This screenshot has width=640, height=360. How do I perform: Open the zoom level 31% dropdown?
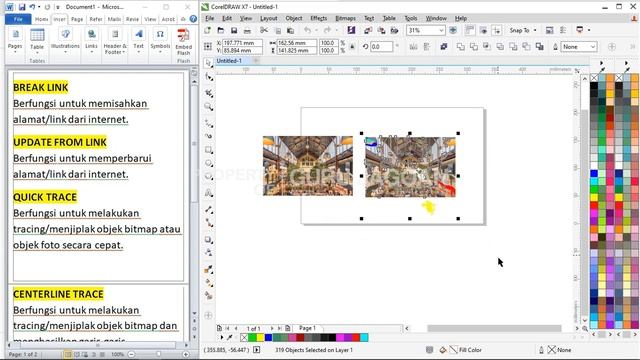point(441,31)
